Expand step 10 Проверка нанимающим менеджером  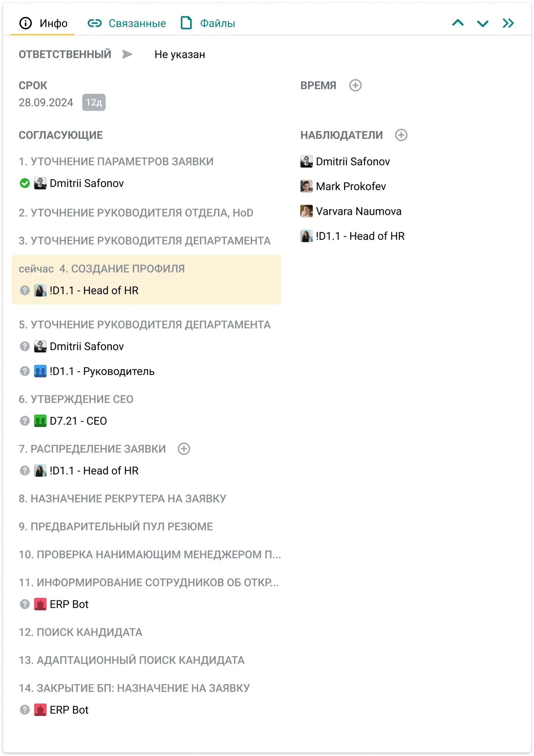tap(150, 554)
